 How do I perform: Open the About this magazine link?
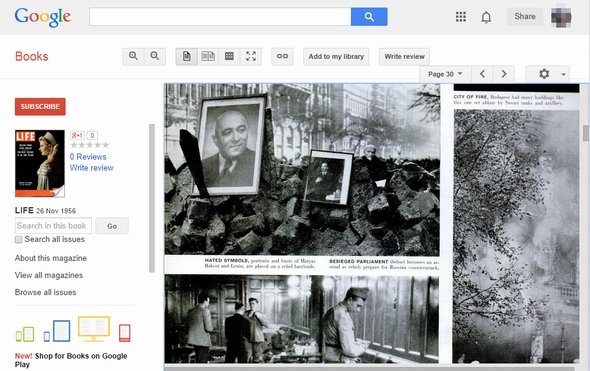(51, 258)
